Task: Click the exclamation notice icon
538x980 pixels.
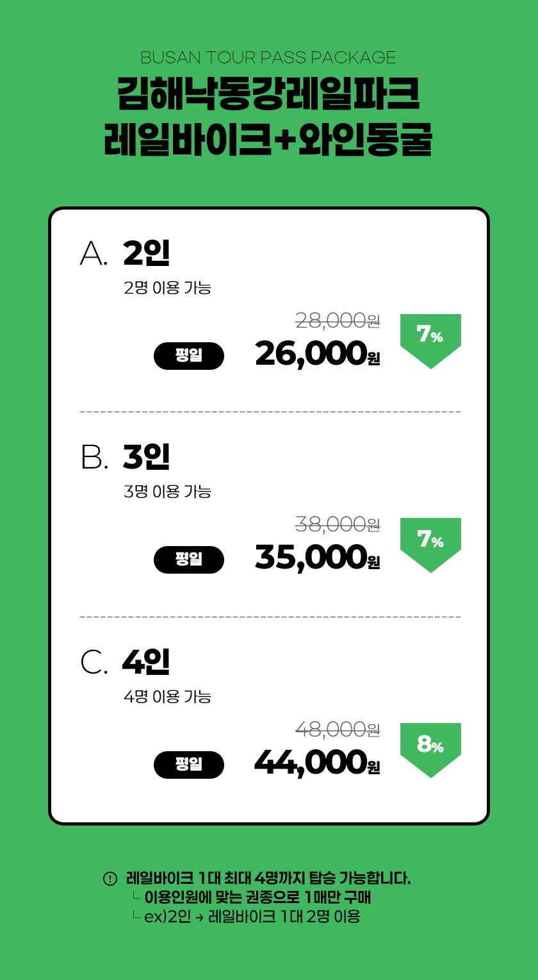Action: [110, 879]
